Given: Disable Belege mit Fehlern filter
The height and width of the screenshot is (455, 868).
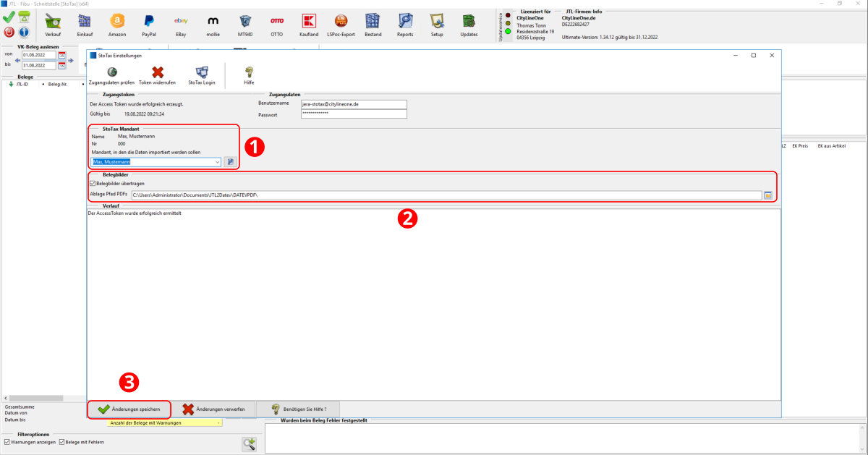Looking at the screenshot, I should click(x=61, y=442).
